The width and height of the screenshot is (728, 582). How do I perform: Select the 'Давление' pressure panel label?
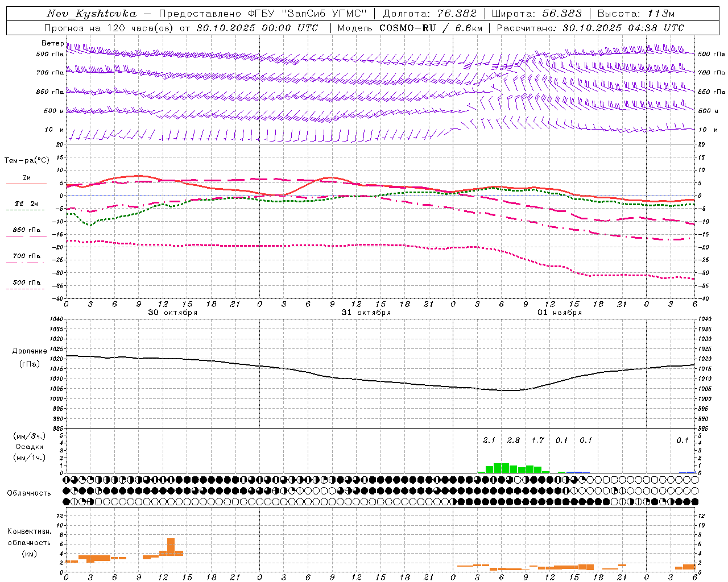coord(30,351)
